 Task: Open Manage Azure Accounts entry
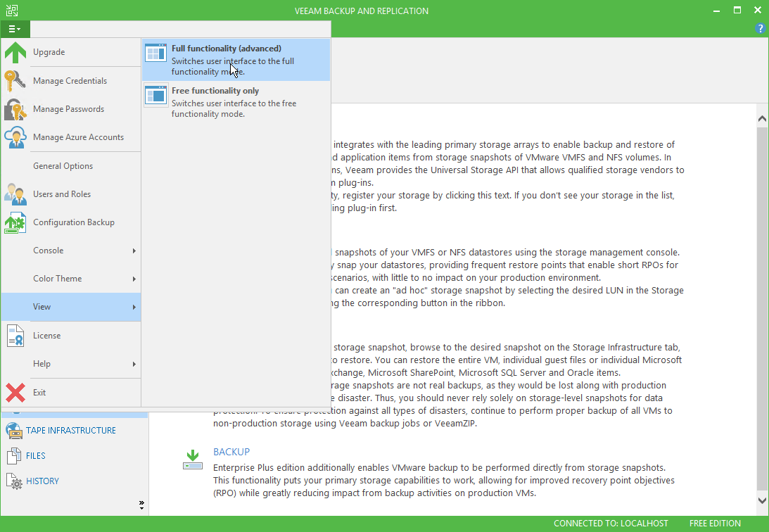click(x=71, y=137)
